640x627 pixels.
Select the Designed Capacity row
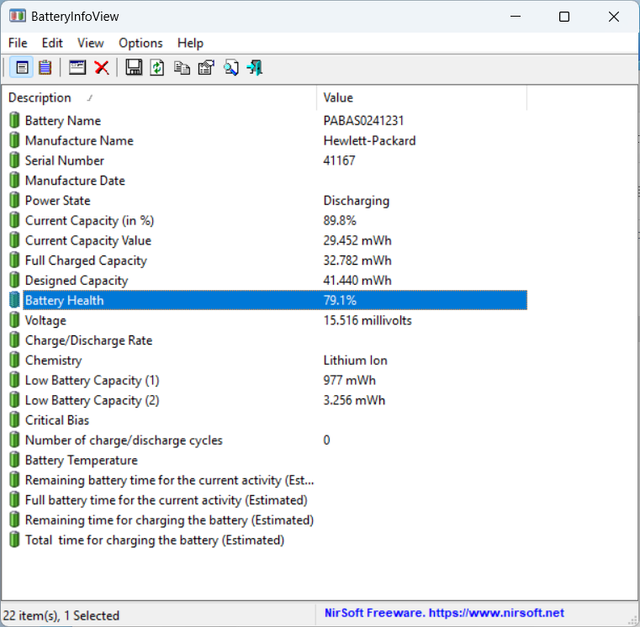[x=76, y=280]
